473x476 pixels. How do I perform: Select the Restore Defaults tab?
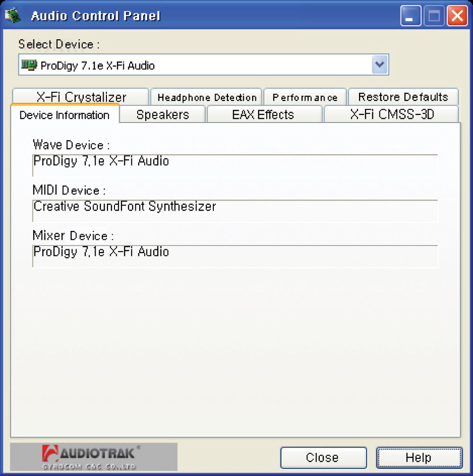(x=403, y=97)
